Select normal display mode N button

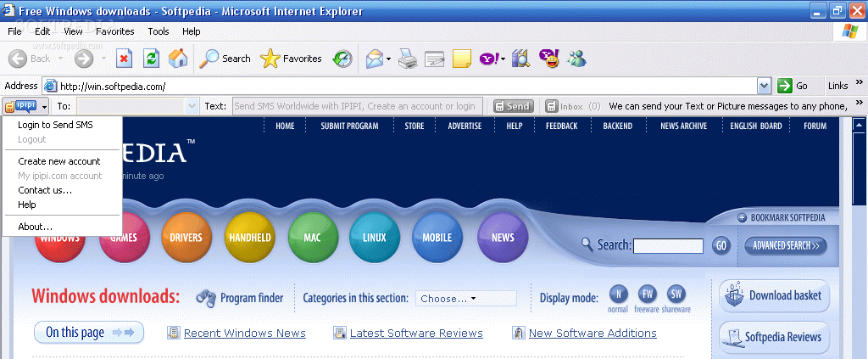pyautogui.click(x=618, y=294)
